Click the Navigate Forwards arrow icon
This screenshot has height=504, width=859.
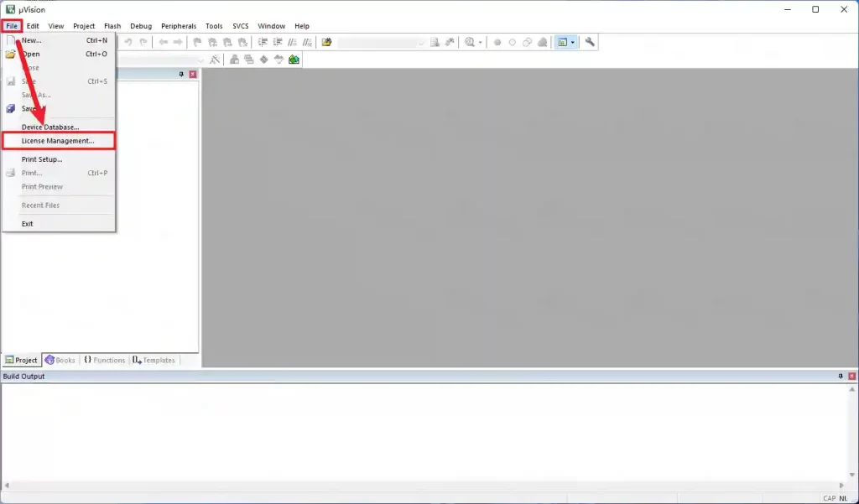pos(178,42)
